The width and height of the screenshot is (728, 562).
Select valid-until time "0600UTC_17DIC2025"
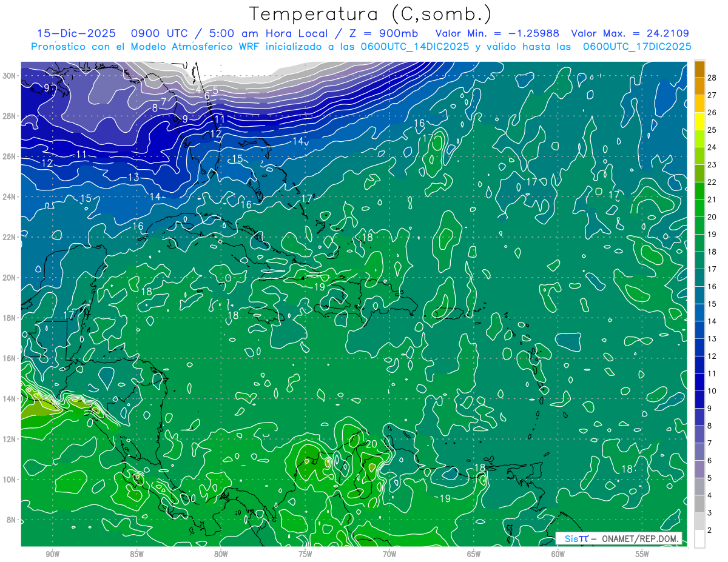(x=637, y=47)
